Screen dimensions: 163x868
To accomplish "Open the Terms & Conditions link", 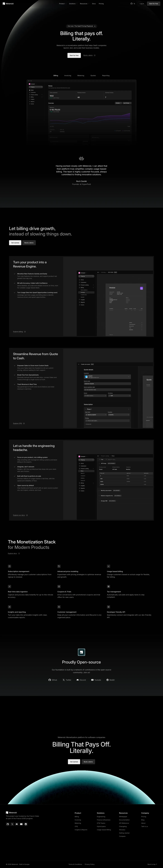I will click(75, 864).
